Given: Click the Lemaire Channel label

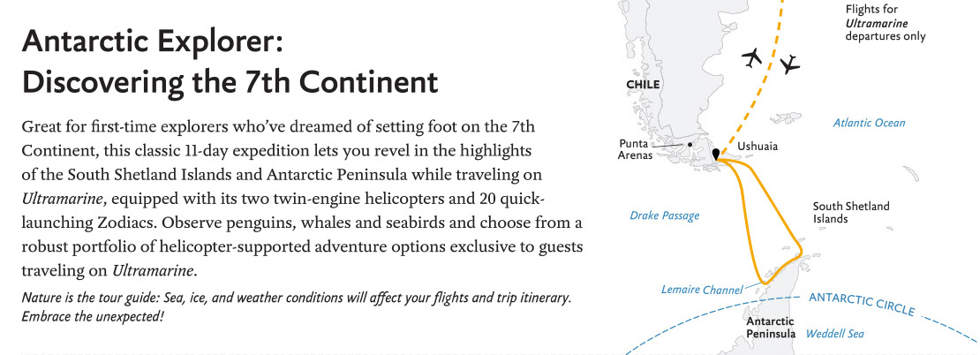Looking at the screenshot, I should point(702,290).
